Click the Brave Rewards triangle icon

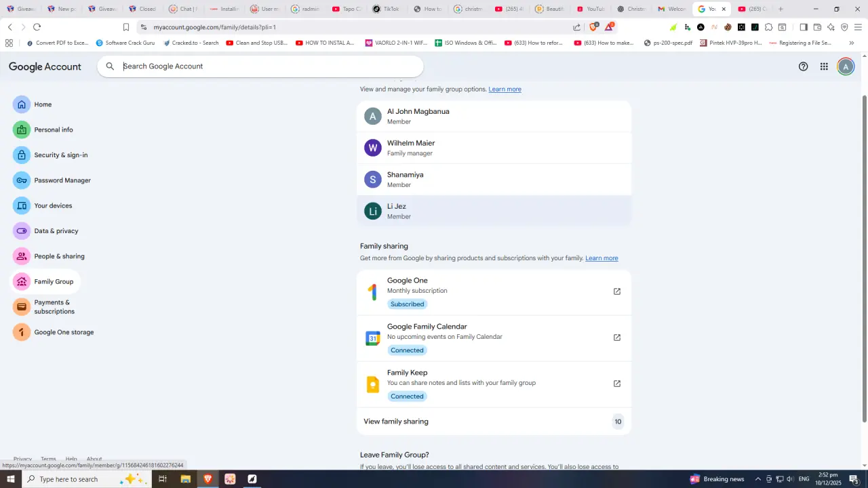click(609, 27)
